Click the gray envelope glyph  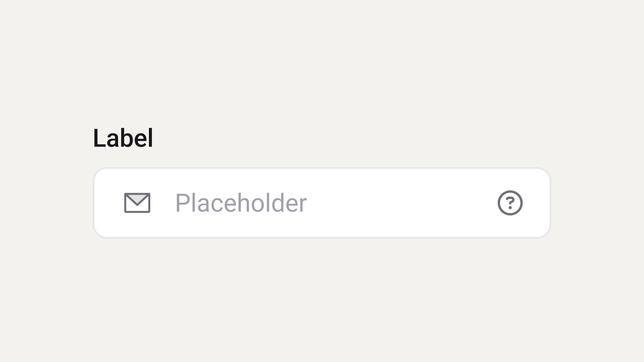pyautogui.click(x=137, y=203)
